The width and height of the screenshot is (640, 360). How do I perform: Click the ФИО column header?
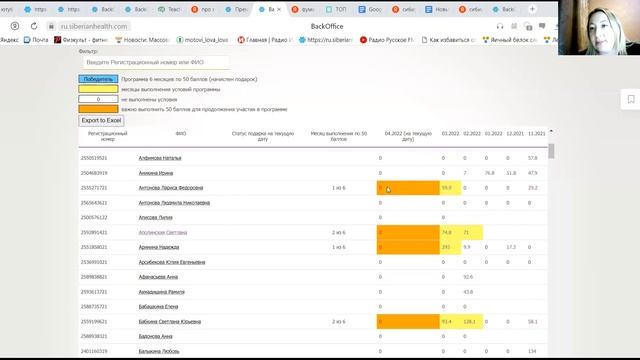coord(181,133)
